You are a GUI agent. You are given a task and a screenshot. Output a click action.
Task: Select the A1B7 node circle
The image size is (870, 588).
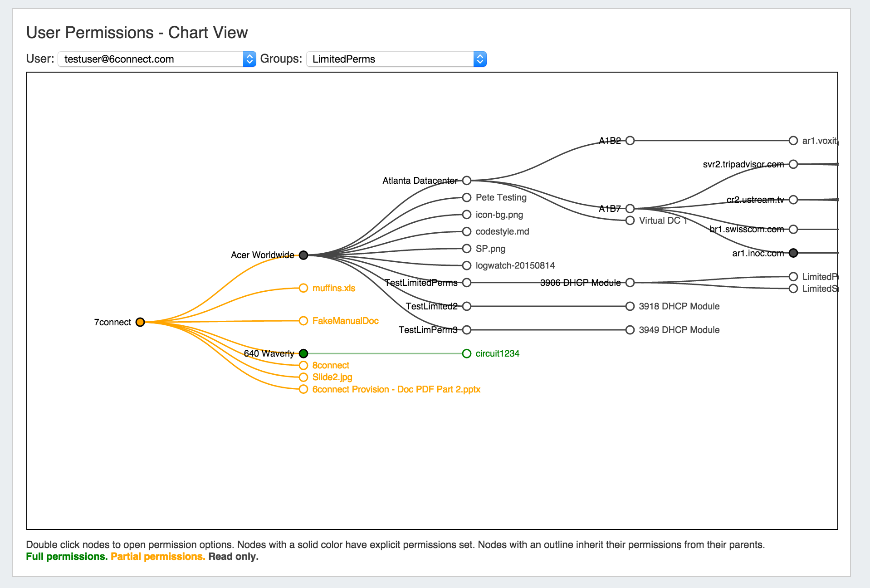coord(630,209)
